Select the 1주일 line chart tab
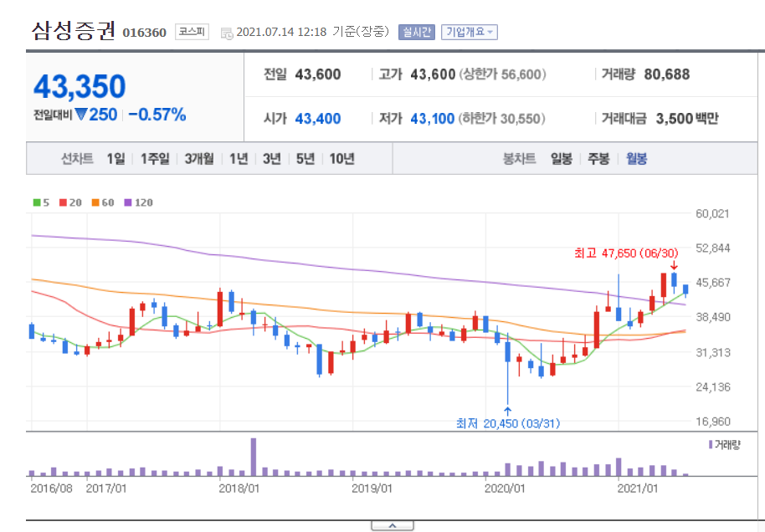 155,158
